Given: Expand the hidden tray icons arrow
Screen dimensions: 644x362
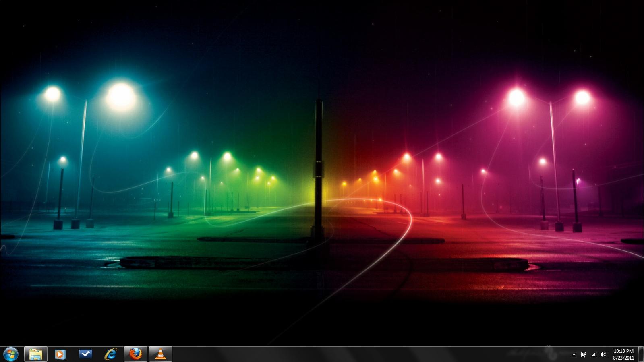Looking at the screenshot, I should click(x=574, y=355).
